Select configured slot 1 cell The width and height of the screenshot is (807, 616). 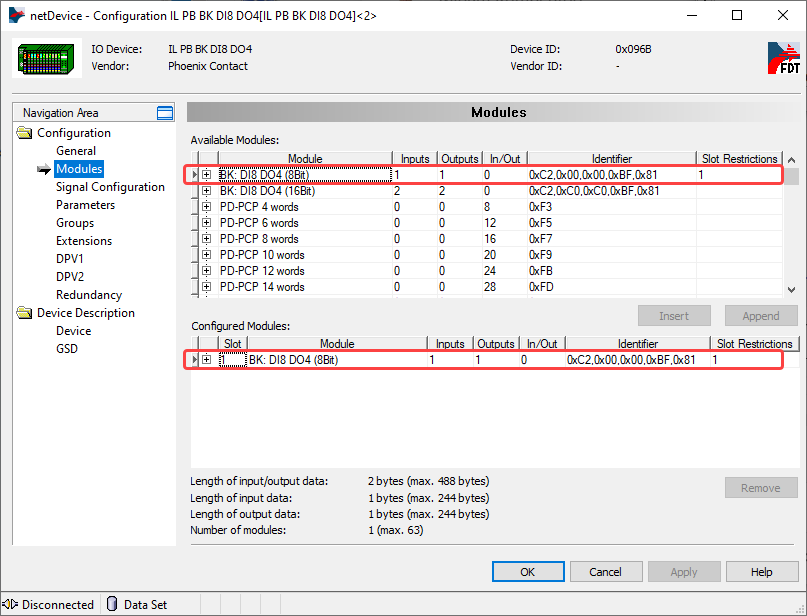pyautogui.click(x=233, y=360)
